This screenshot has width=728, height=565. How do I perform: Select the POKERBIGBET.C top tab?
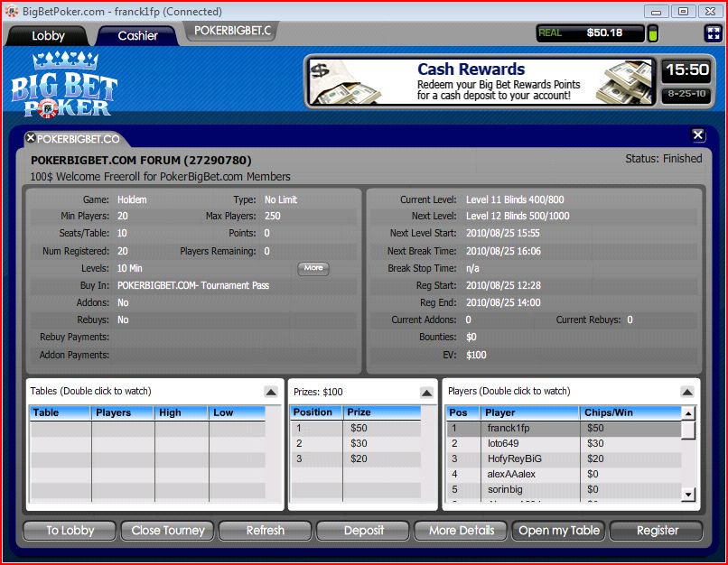(232, 31)
